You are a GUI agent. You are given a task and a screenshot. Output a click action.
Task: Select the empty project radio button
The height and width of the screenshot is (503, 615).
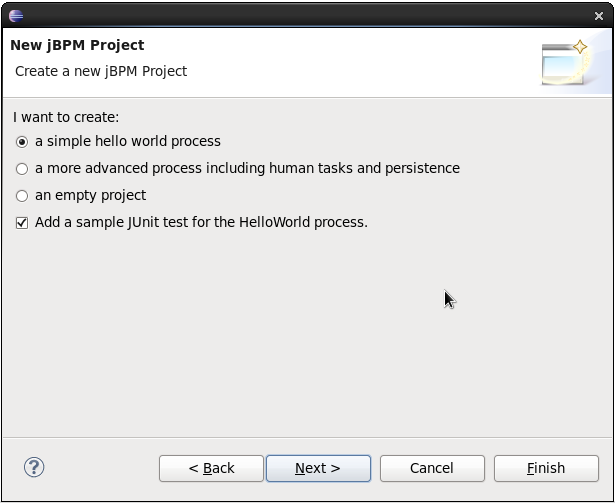click(22, 196)
